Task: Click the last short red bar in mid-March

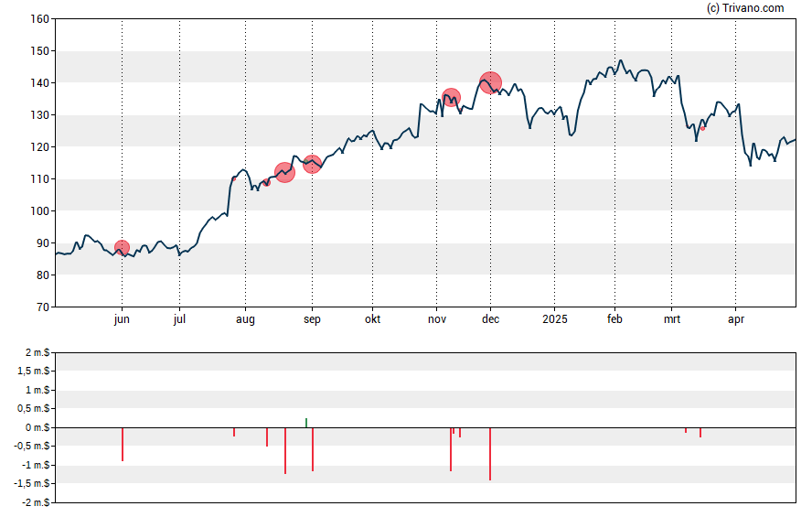Action: 700,433
